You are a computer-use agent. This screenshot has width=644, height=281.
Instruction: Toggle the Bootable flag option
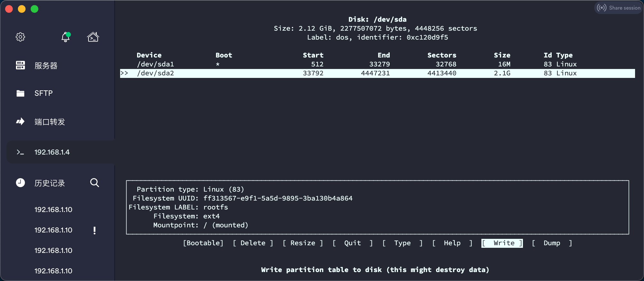tap(203, 243)
